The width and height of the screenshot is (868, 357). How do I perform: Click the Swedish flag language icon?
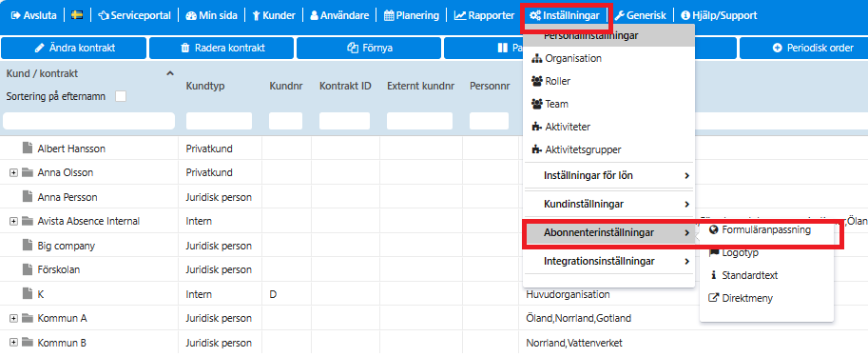(x=78, y=15)
